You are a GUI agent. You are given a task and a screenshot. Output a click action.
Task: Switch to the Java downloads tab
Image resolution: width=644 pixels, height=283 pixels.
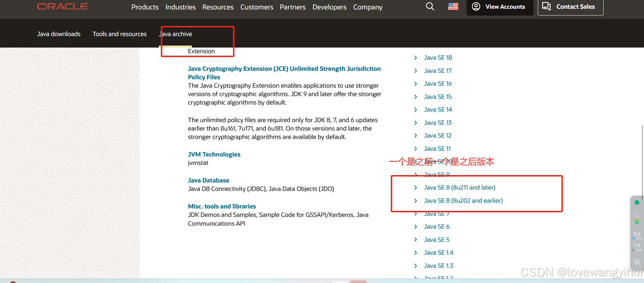pos(59,34)
